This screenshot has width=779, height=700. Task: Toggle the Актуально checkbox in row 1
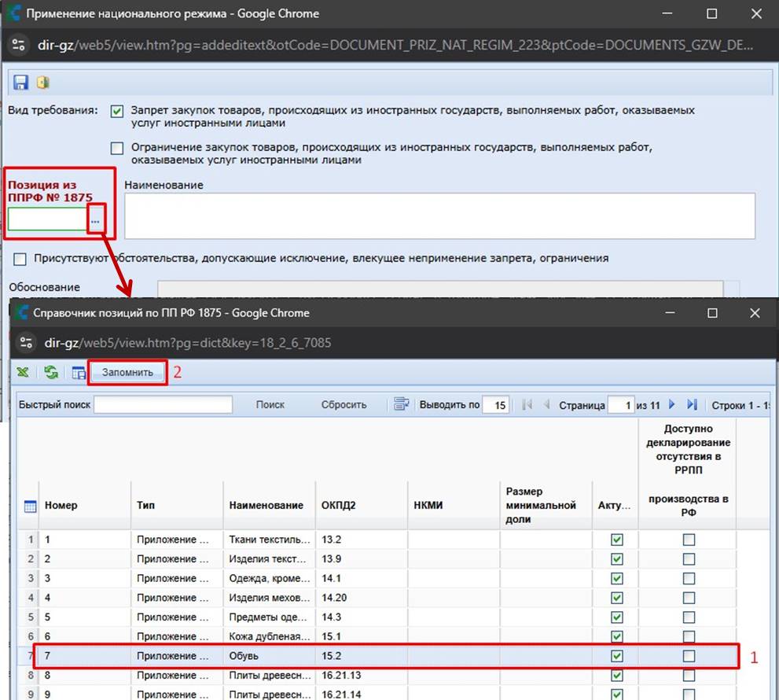[x=616, y=540]
